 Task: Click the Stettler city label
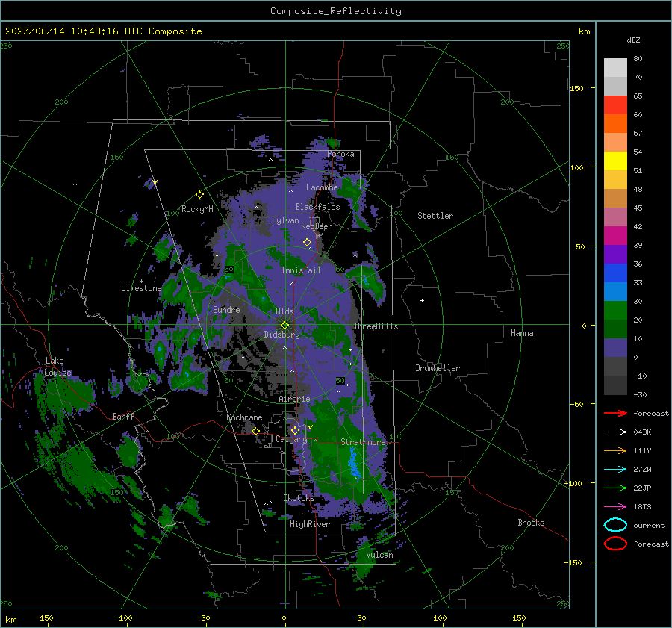point(435,216)
